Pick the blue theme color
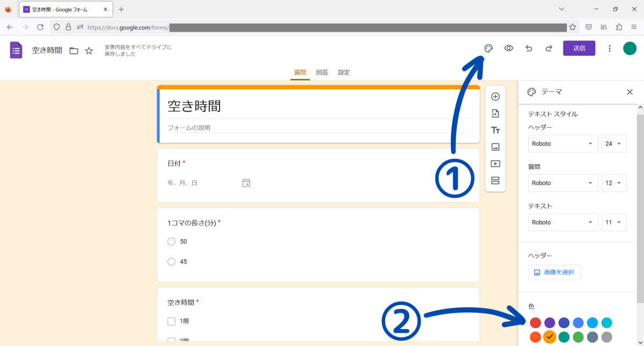The width and height of the screenshot is (644, 346). click(x=578, y=323)
